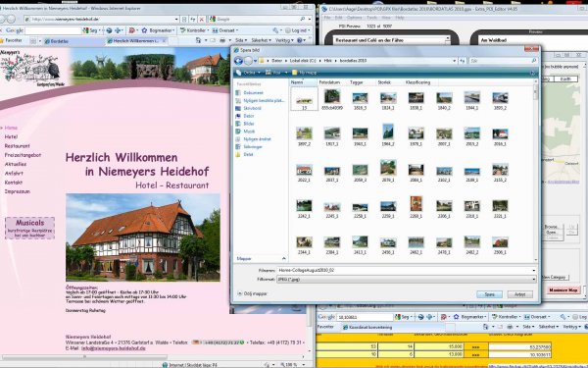Click Log ind in Google toolbar

pos(297,30)
